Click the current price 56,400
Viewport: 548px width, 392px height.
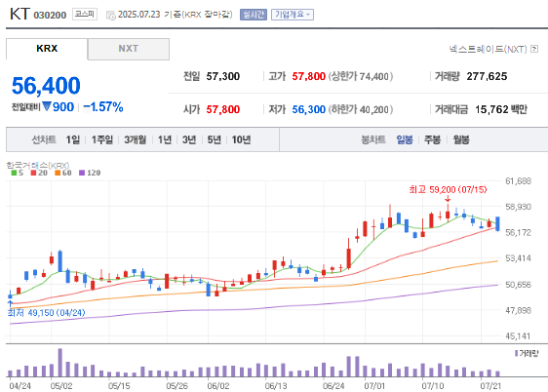[x=46, y=86]
